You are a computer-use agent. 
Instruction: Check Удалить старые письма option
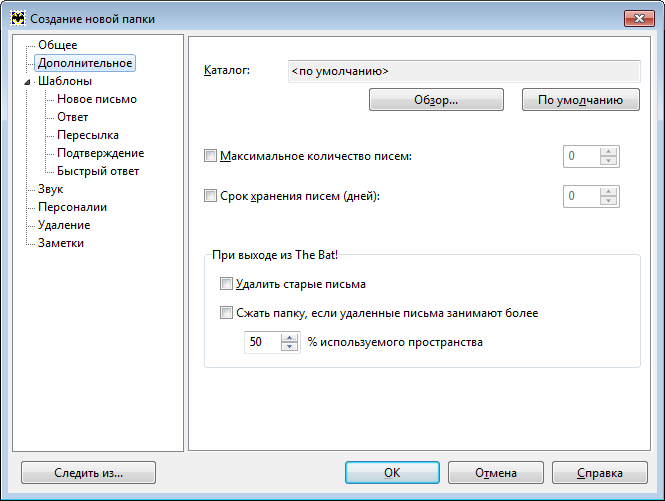pos(226,283)
